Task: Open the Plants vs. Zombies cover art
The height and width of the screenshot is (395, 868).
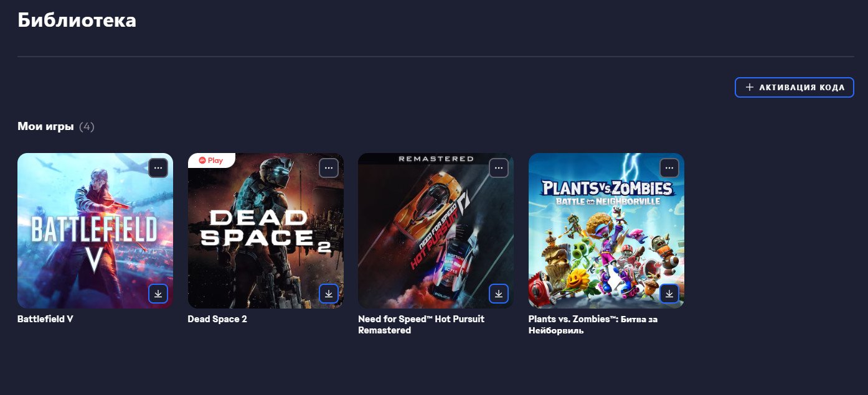Action: click(x=606, y=231)
